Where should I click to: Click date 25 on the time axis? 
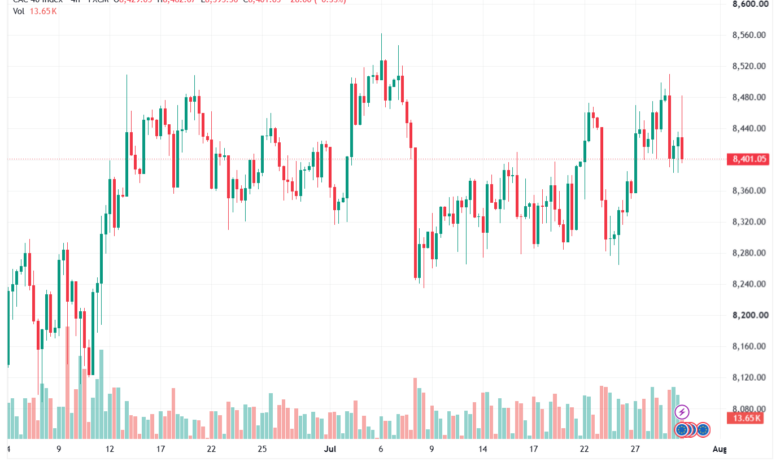262,449
